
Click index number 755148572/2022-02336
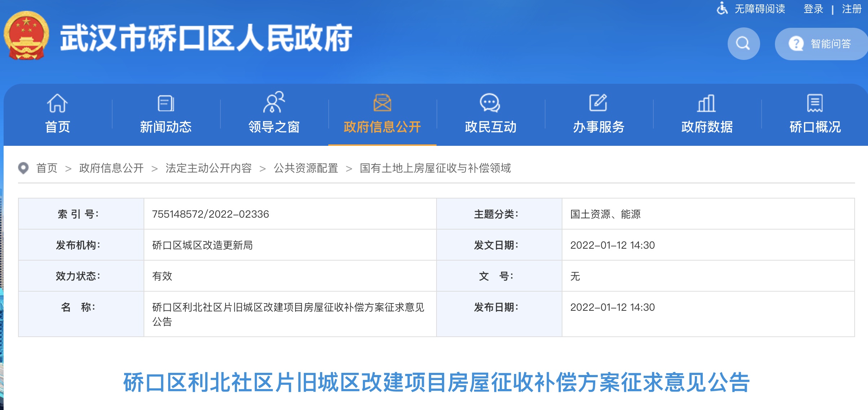coord(211,214)
